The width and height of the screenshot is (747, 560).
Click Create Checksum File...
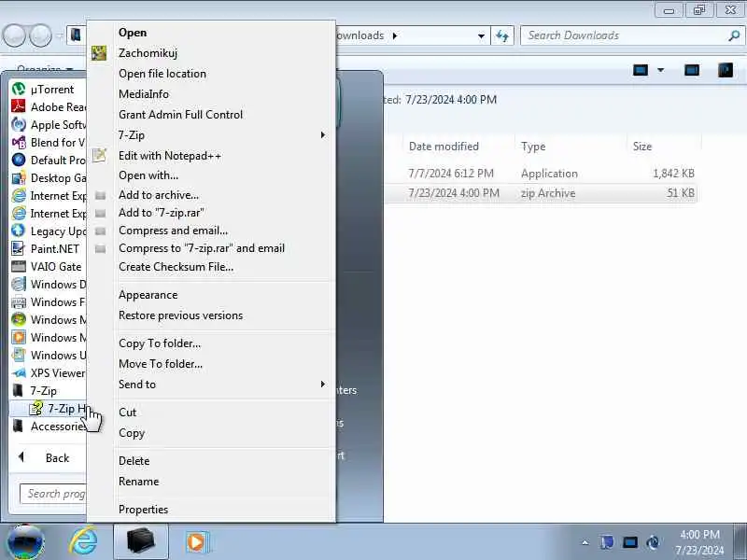(x=176, y=267)
